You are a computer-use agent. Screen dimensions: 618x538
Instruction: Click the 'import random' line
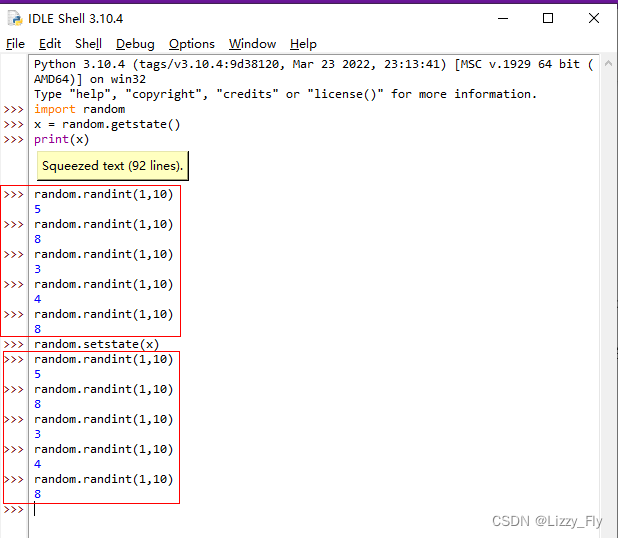point(80,109)
